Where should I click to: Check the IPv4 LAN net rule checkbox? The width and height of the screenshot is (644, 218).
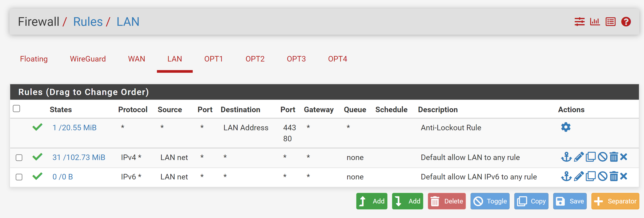click(19, 158)
